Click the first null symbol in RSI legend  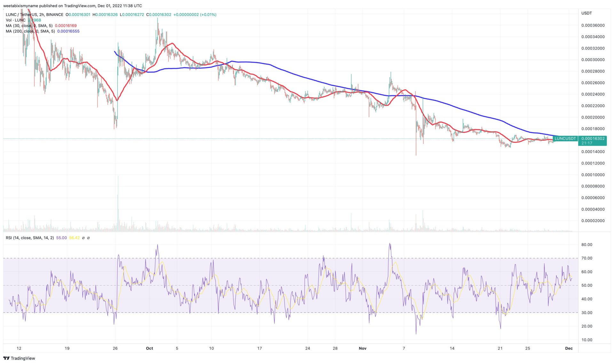[83, 238]
